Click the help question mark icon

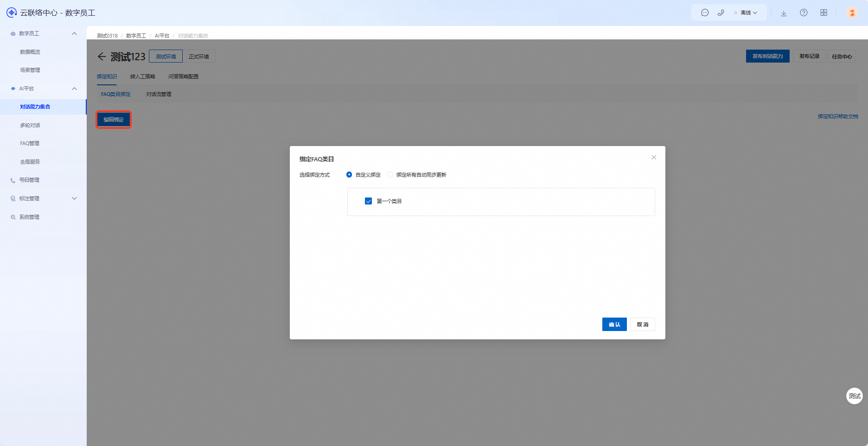[x=804, y=13]
